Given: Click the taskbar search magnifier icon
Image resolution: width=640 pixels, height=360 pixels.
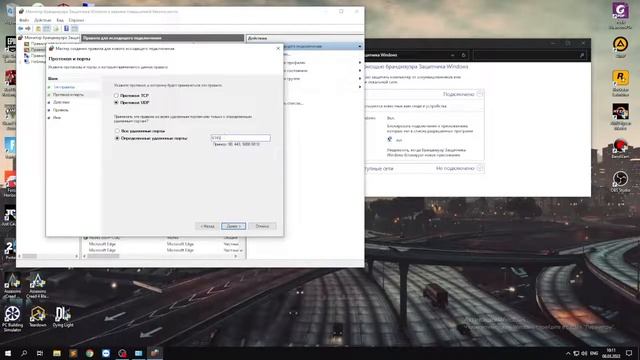Looking at the screenshot, I should [24, 353].
